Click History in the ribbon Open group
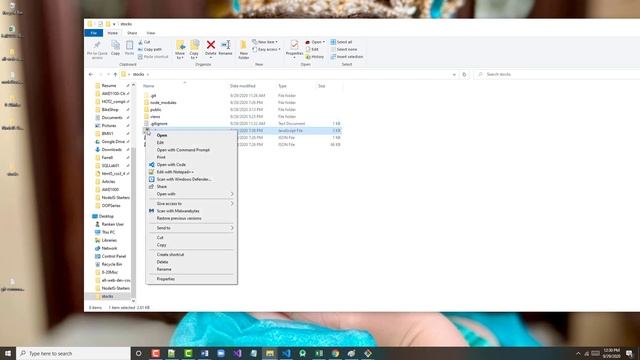The height and width of the screenshot is (360, 640). 315,57
